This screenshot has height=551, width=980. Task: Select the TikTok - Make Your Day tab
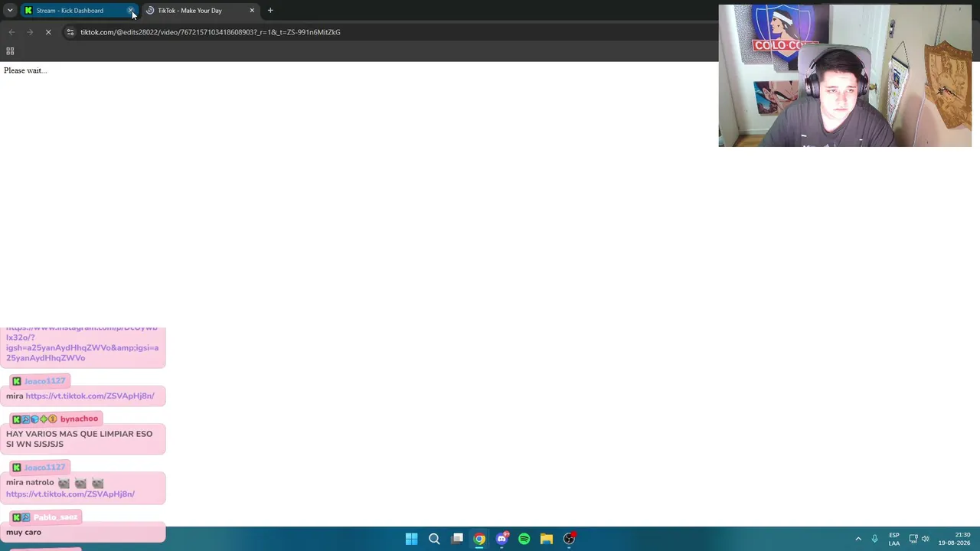click(x=189, y=11)
